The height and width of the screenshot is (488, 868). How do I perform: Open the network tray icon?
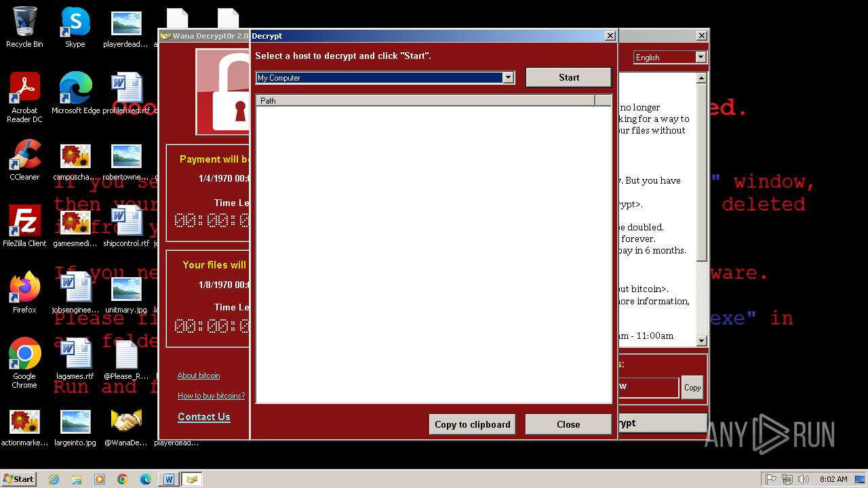787,479
